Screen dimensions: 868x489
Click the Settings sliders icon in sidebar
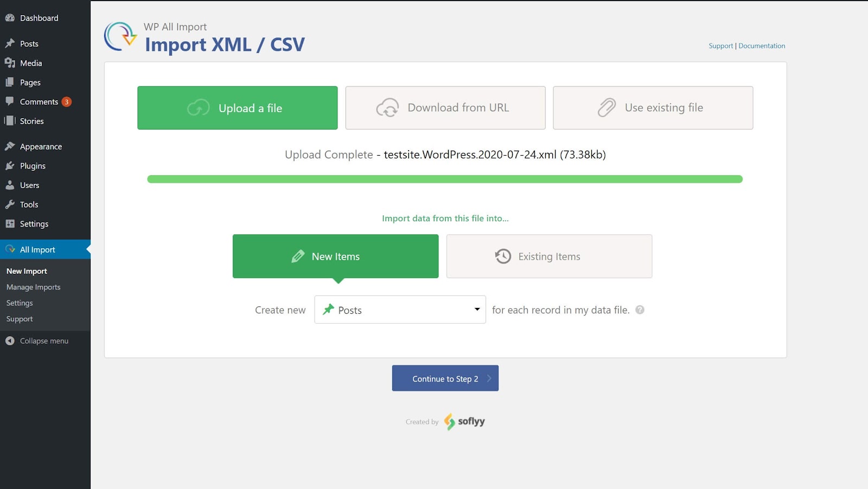coord(10,224)
